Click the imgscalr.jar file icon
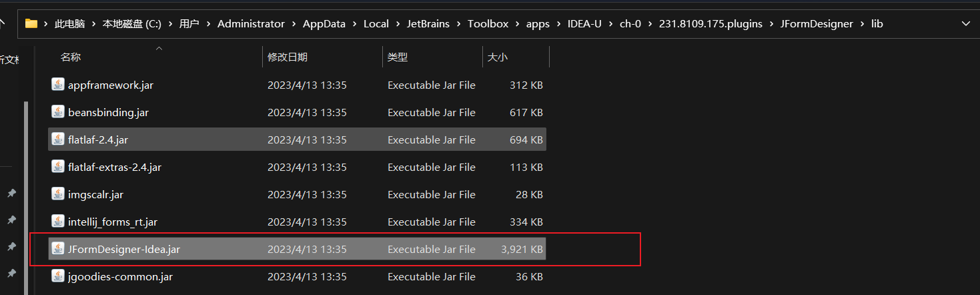The width and height of the screenshot is (980, 295). [58, 194]
